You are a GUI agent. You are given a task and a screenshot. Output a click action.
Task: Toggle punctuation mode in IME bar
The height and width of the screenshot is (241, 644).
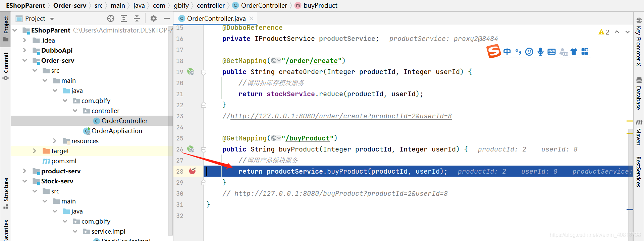[x=518, y=52]
